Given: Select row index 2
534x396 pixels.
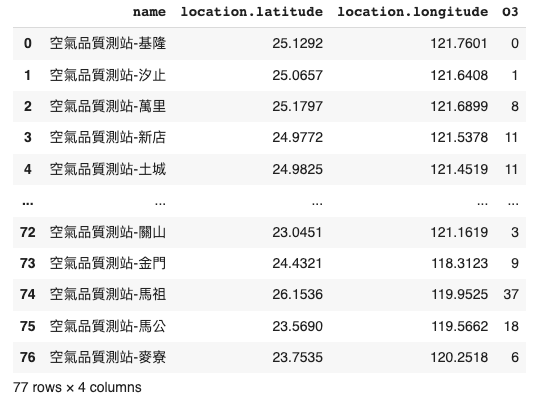Looking at the screenshot, I should pos(28,106).
